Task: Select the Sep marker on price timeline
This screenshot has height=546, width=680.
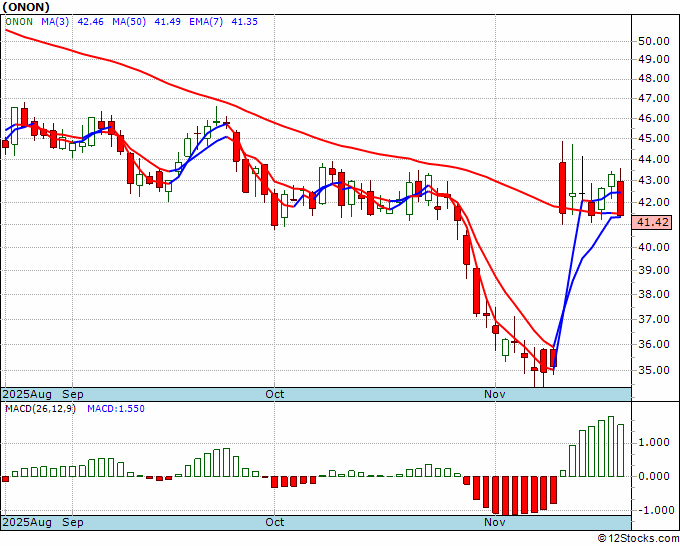Action: point(73,394)
